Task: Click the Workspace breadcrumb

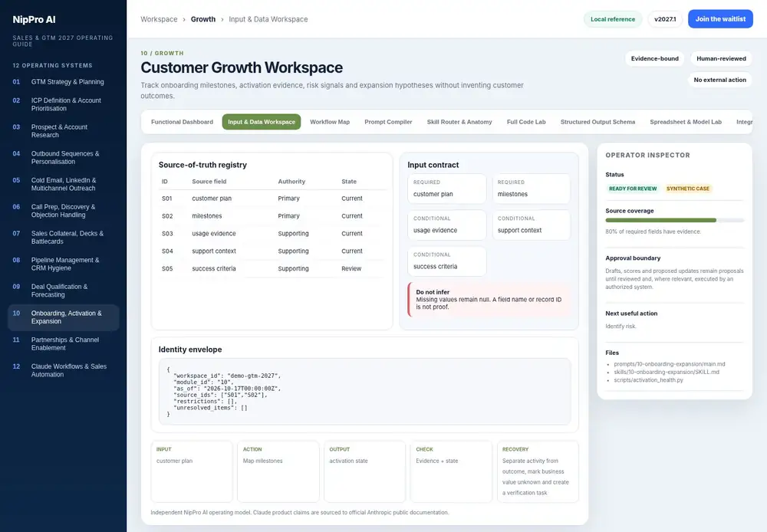Action: [159, 19]
